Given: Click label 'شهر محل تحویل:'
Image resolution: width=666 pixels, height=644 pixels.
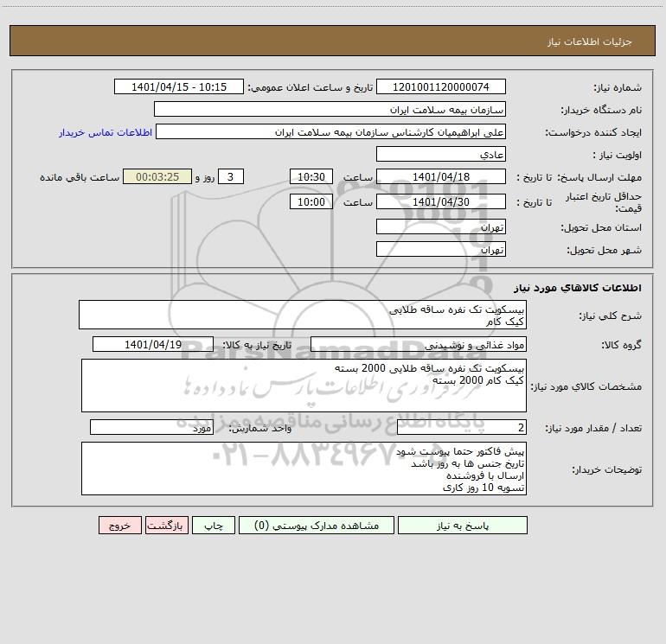Looking at the screenshot, I should (x=604, y=250).
